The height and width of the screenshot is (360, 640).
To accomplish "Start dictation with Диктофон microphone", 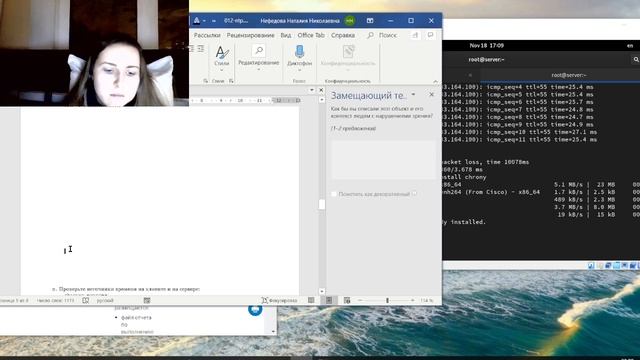I will click(299, 52).
